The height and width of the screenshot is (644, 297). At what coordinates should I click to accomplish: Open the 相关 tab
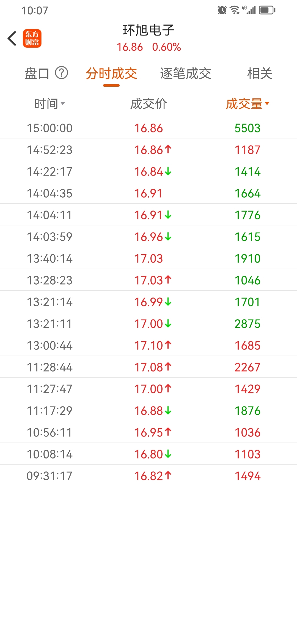coord(260,73)
